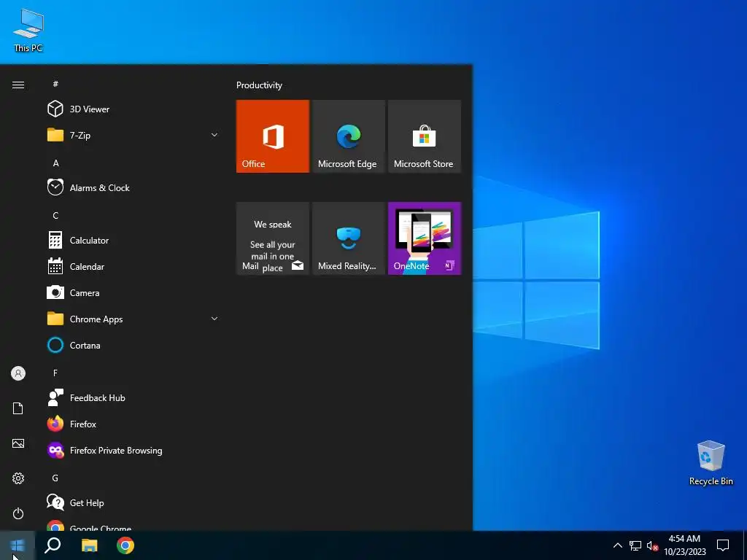
Task: Open Pictures from Start sidebar
Action: [18, 443]
